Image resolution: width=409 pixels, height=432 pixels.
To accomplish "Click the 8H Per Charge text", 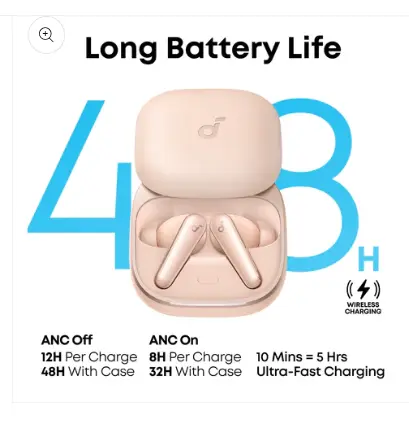I will click(195, 357).
